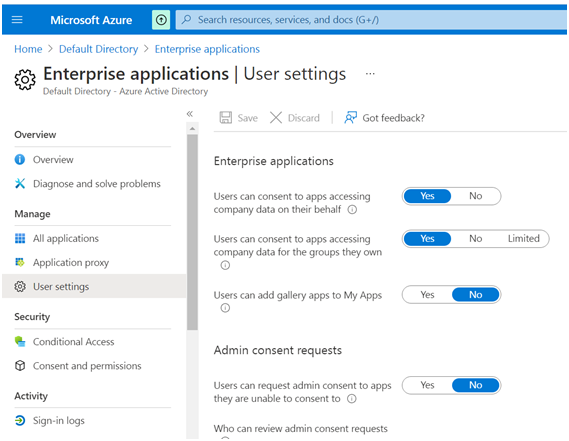Enable Yes for admin consent requests

pyautogui.click(x=427, y=385)
